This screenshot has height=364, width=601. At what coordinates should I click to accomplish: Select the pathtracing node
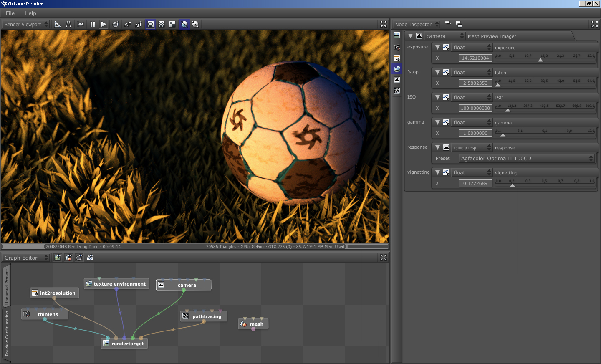pyautogui.click(x=204, y=316)
